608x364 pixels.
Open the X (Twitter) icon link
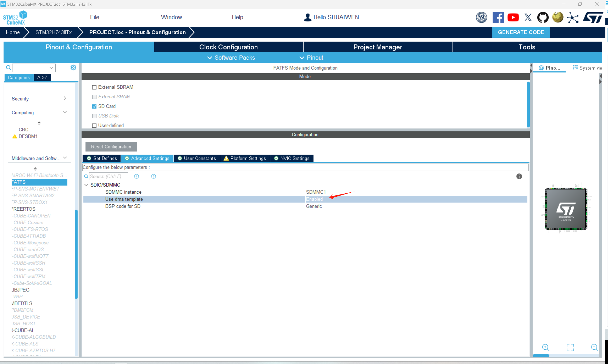pos(528,17)
